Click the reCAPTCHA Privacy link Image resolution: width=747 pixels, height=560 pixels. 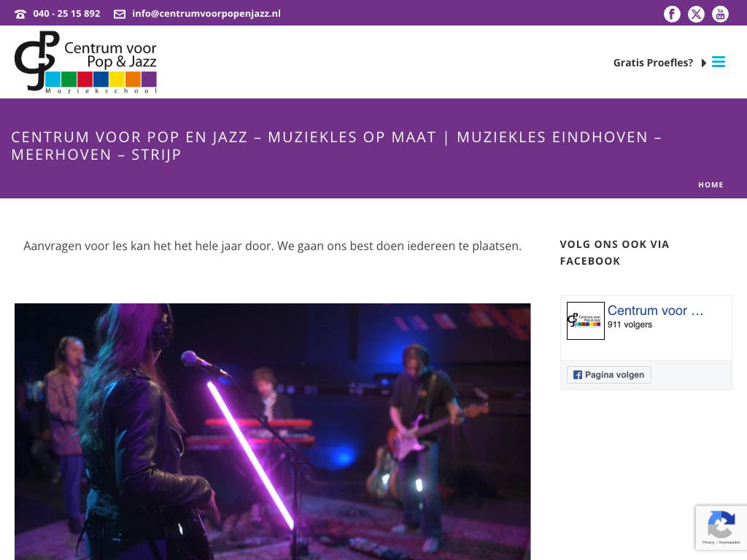708,542
